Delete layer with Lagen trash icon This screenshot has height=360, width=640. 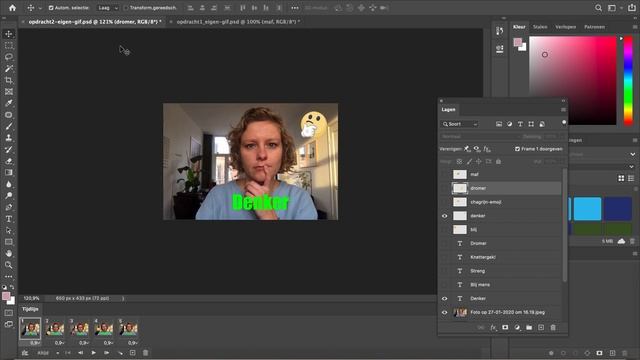pos(553,327)
